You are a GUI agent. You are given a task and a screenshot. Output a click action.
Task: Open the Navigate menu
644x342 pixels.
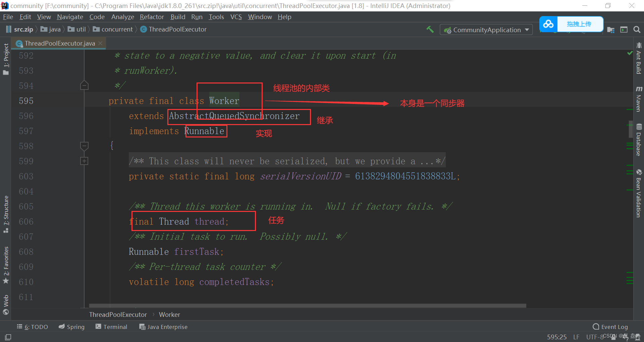pos(70,17)
